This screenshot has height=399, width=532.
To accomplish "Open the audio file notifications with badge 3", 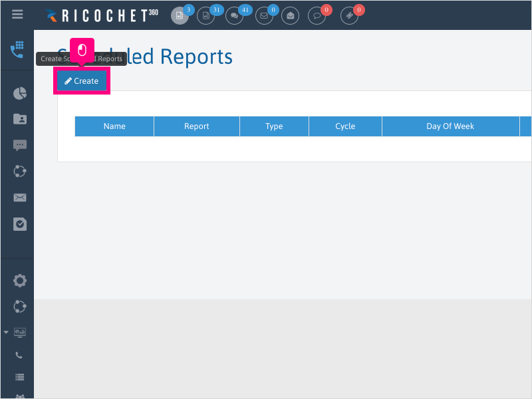I will coord(180,15).
